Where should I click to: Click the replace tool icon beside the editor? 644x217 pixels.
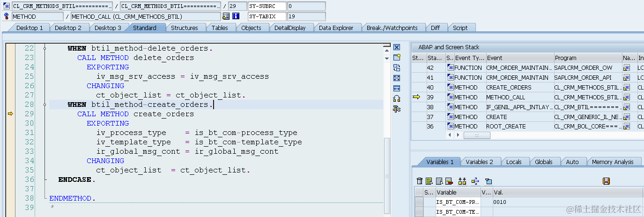coord(397,68)
